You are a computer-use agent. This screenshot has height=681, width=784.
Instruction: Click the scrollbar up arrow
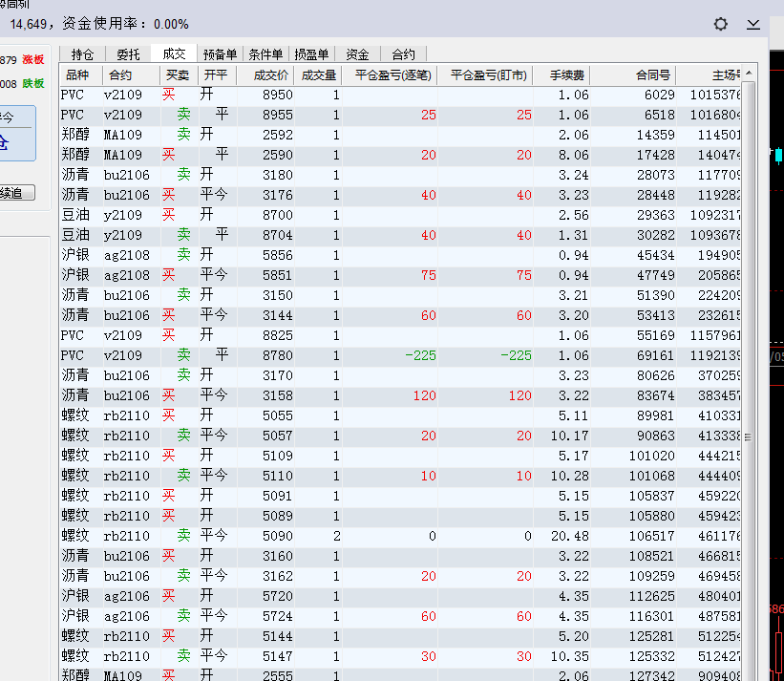click(749, 74)
